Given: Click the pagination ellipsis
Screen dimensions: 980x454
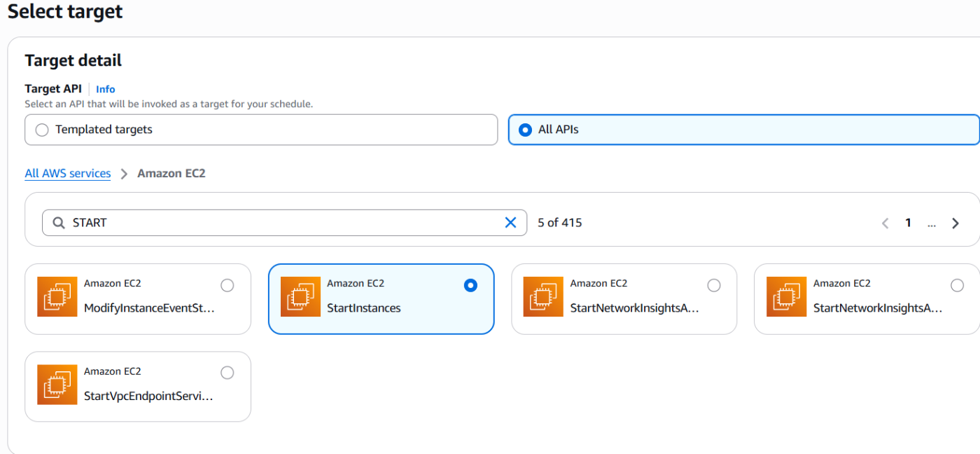Looking at the screenshot, I should point(932,224).
